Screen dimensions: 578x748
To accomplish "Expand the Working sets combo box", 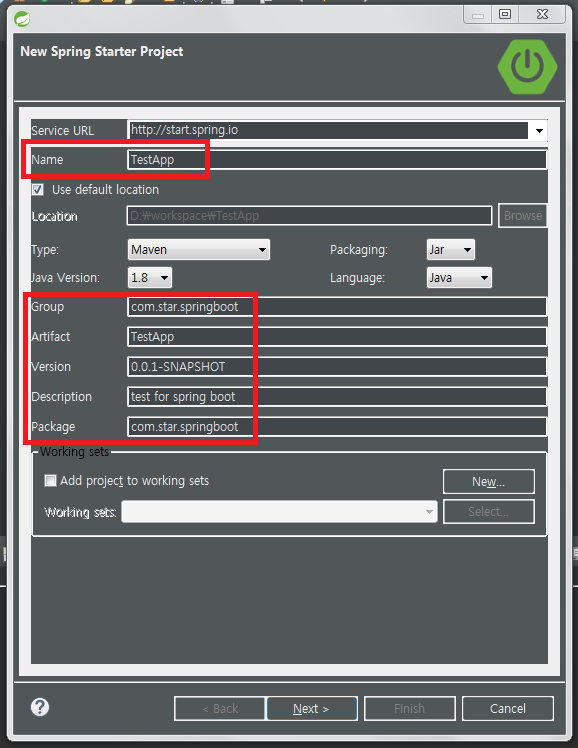I will pyautogui.click(x=279, y=511).
